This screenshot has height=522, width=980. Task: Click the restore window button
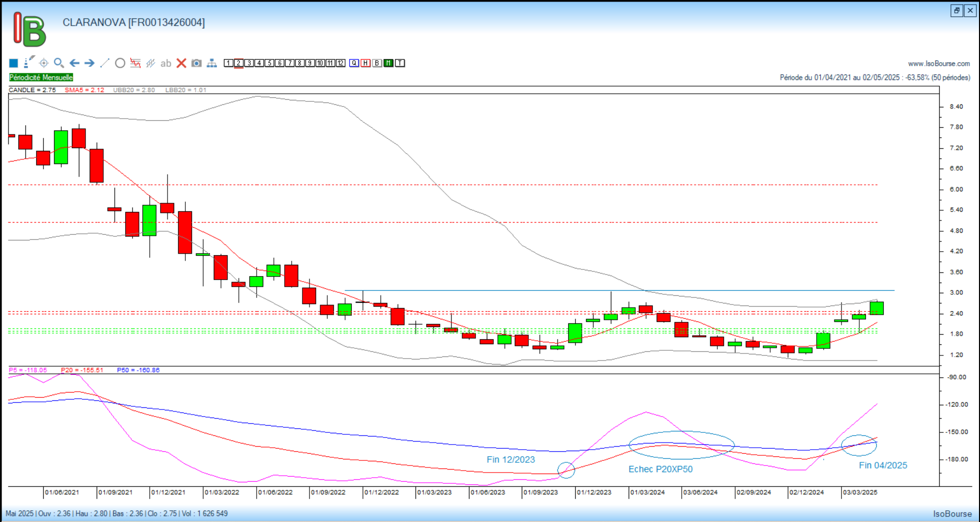pyautogui.click(x=957, y=11)
